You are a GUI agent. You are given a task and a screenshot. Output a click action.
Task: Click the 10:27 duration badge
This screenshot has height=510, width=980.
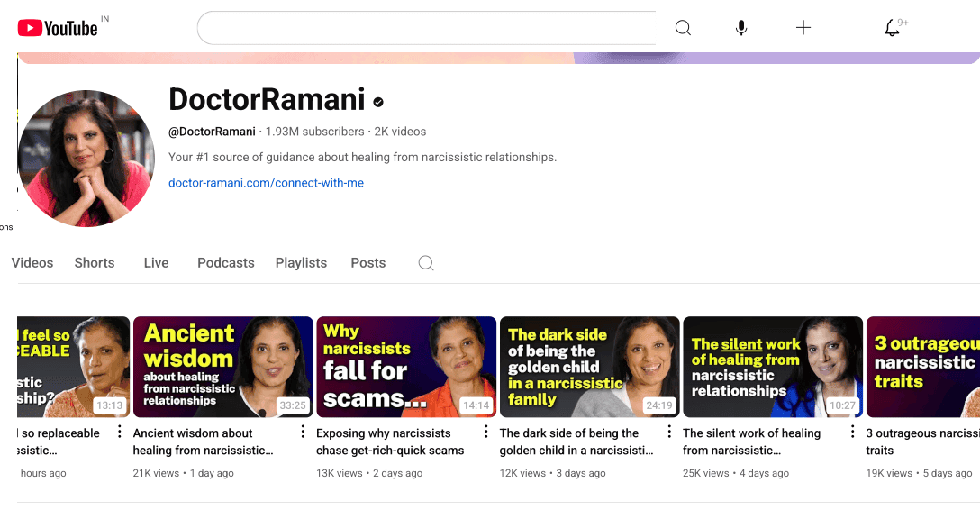pyautogui.click(x=842, y=405)
